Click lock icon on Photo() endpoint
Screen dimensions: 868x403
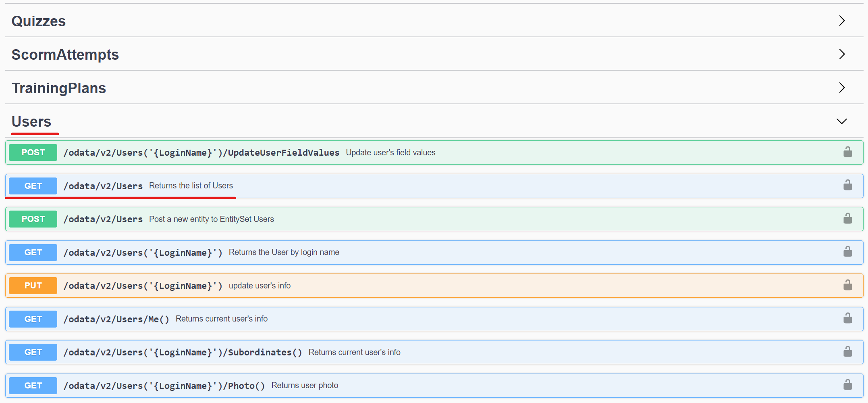coord(847,385)
